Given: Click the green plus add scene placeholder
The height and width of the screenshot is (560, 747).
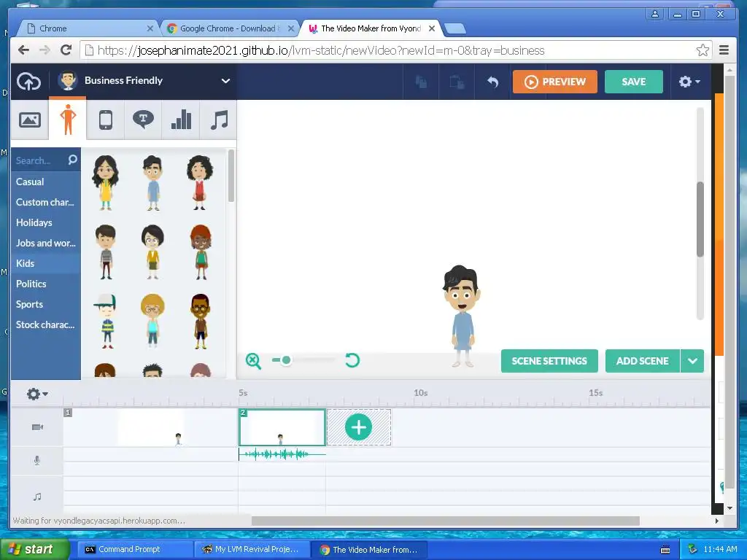Looking at the screenshot, I should pos(359,427).
